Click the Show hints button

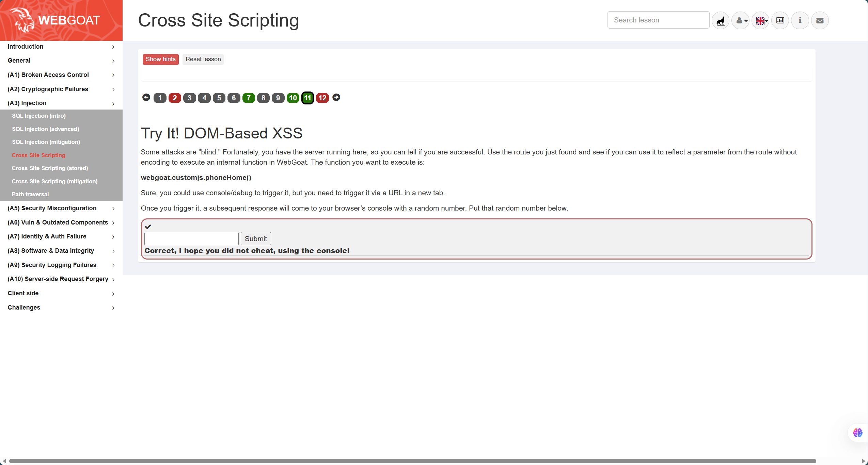160,59
